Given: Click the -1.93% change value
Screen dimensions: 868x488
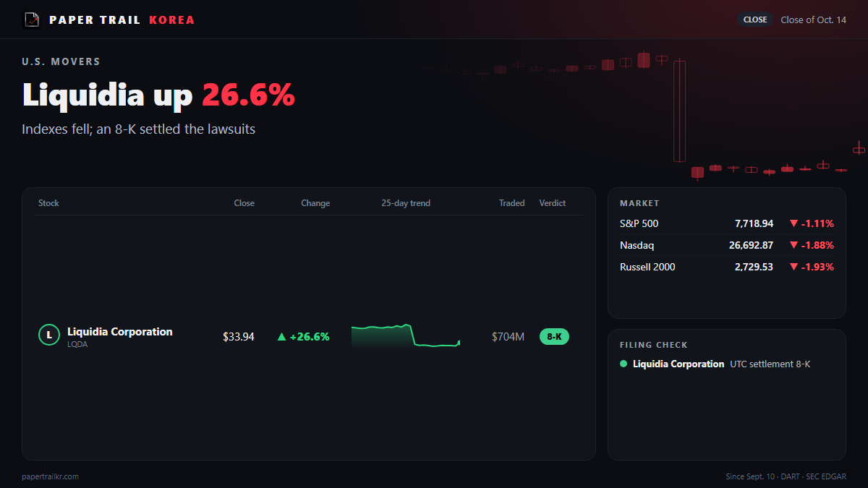Looking at the screenshot, I should click(817, 267).
